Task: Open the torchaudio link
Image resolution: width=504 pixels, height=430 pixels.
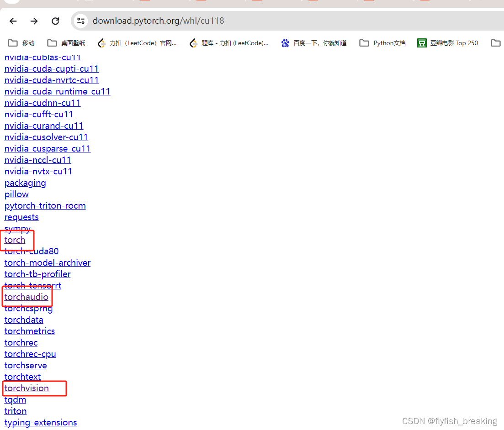Action: tap(27, 297)
